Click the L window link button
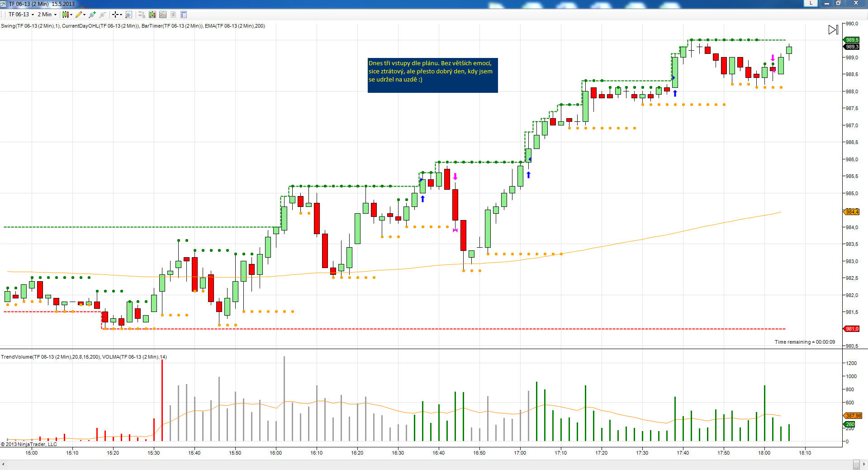Viewport: 868px width, 470px height. (x=811, y=3)
